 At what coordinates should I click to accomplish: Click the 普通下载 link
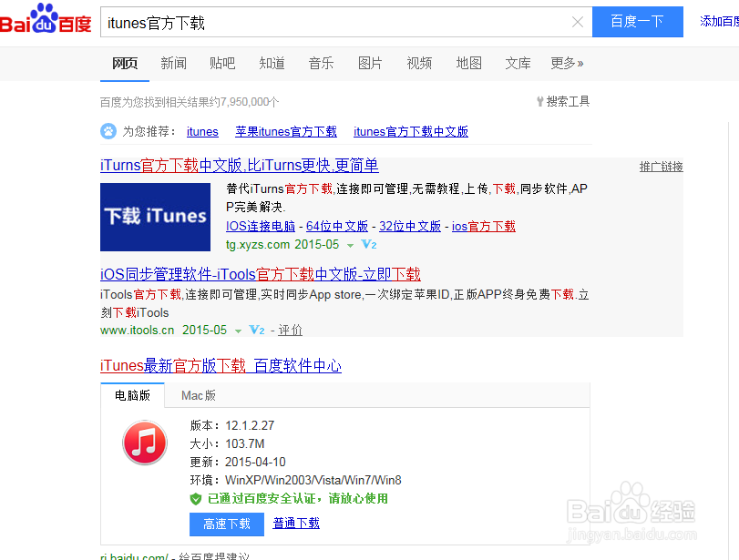point(296,524)
